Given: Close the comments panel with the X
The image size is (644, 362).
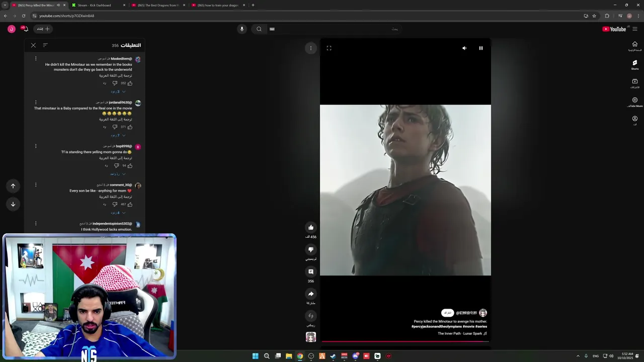Looking at the screenshot, I should point(33,45).
